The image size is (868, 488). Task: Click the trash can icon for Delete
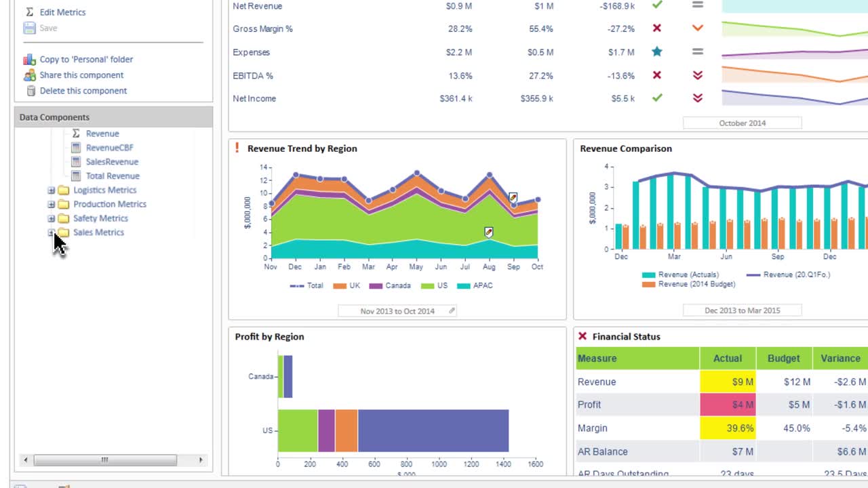31,90
